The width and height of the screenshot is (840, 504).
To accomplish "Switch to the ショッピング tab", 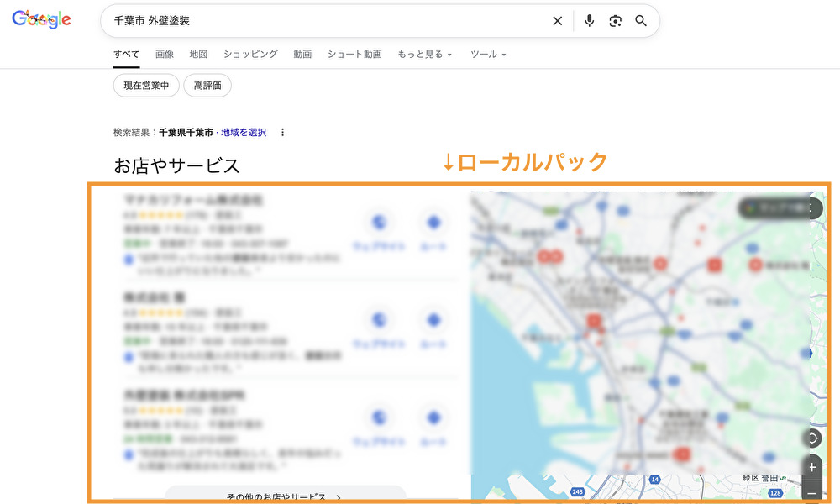I will click(x=250, y=55).
